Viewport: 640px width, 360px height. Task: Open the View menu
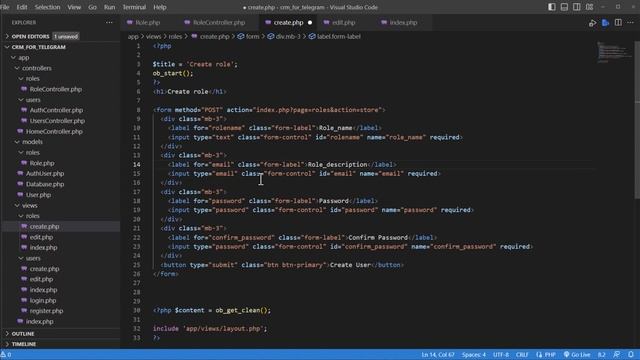(x=74, y=7)
